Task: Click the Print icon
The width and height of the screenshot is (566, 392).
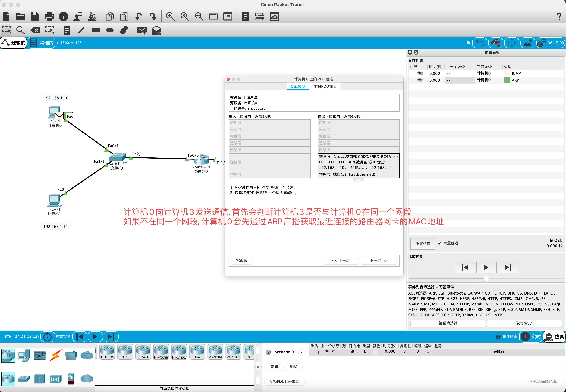Action: pos(49,17)
